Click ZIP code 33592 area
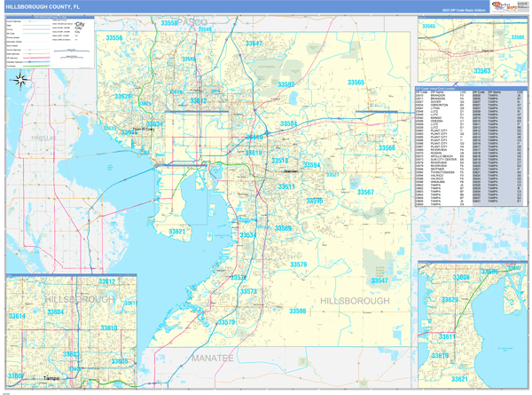The image size is (532, 395). [286, 83]
